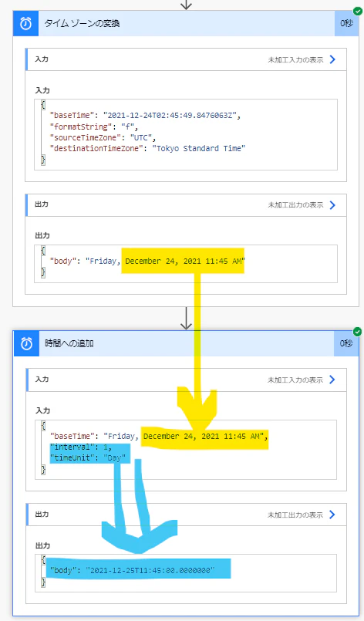Click 未加工入力の表示 link in タイムゾーンの変換
This screenshot has width=364, height=621.
(x=295, y=60)
